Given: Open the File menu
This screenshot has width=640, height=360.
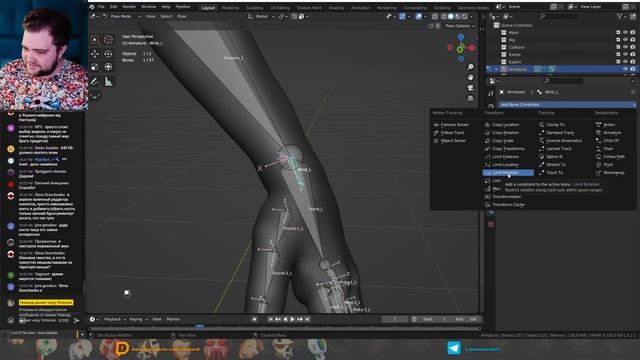Looking at the screenshot, I should [x=101, y=7].
